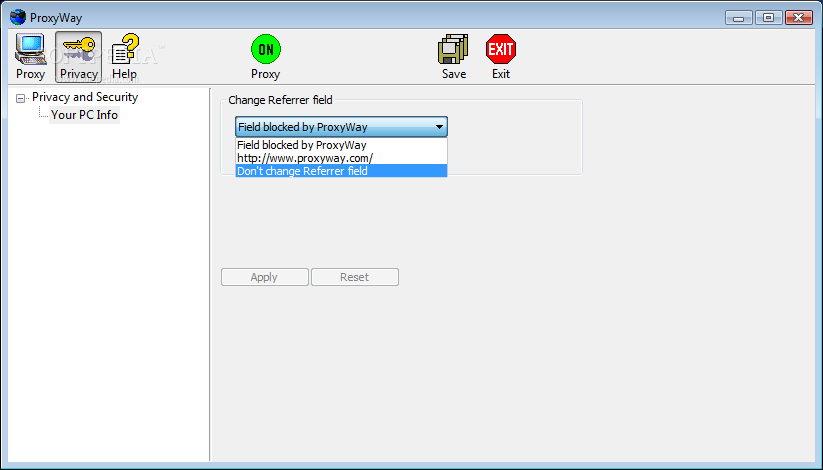Maximize the ProxyWay window
The height and width of the screenshot is (470, 823).
pyautogui.click(x=768, y=18)
